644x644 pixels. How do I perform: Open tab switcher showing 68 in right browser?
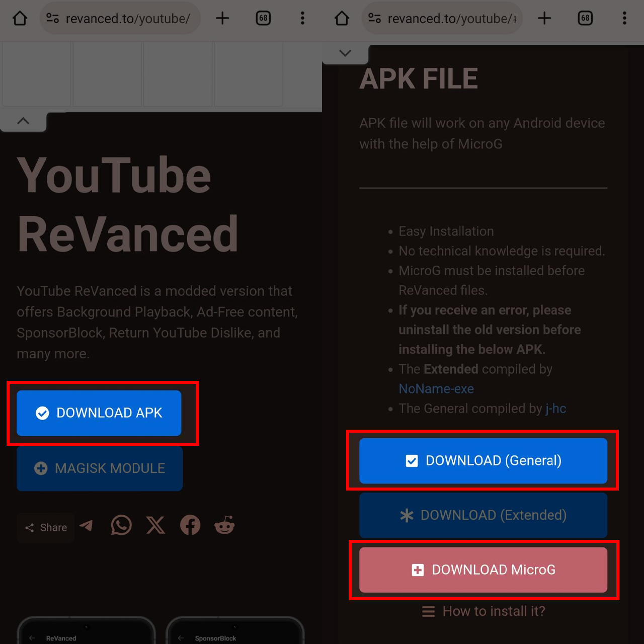click(585, 19)
